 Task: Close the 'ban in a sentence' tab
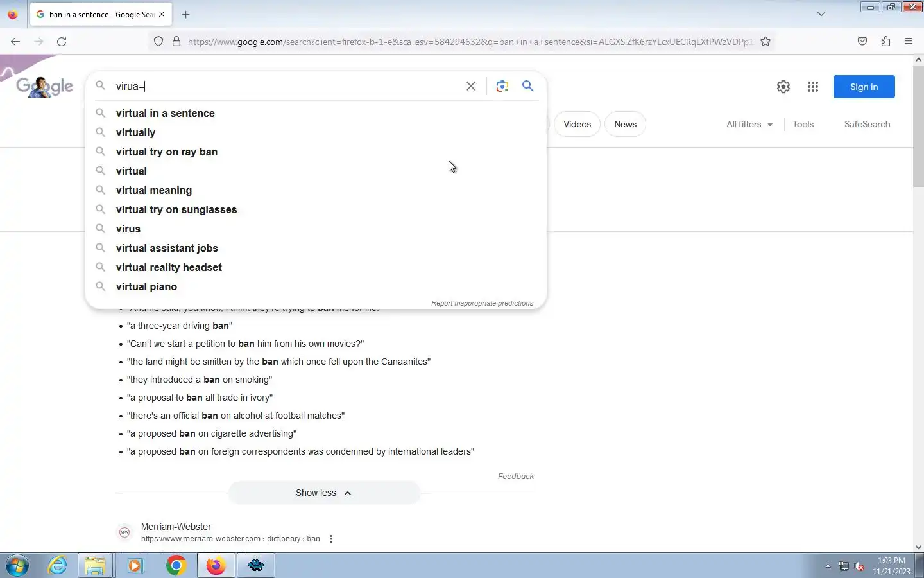tap(162, 14)
